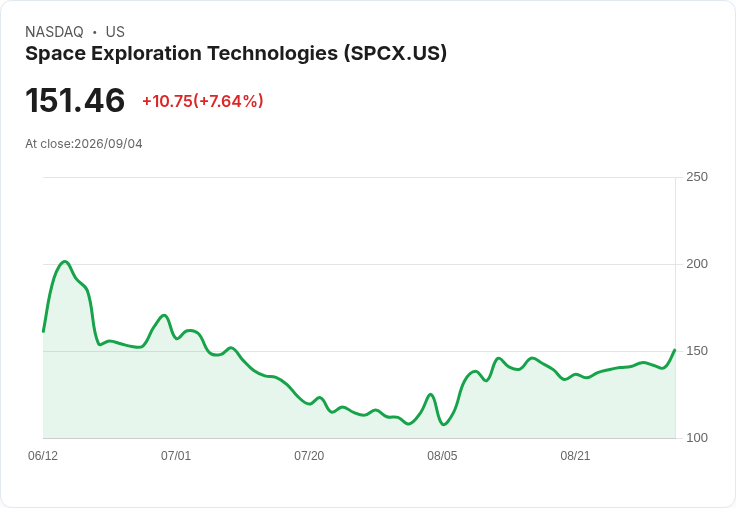This screenshot has width=736, height=508.
Task: Click the US market label
Action: coord(115,32)
